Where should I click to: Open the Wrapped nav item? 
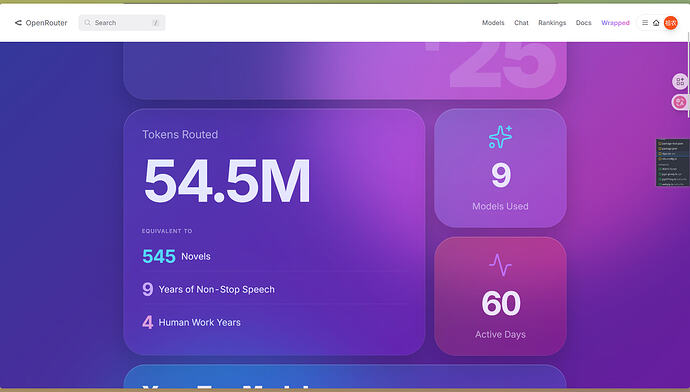point(615,22)
